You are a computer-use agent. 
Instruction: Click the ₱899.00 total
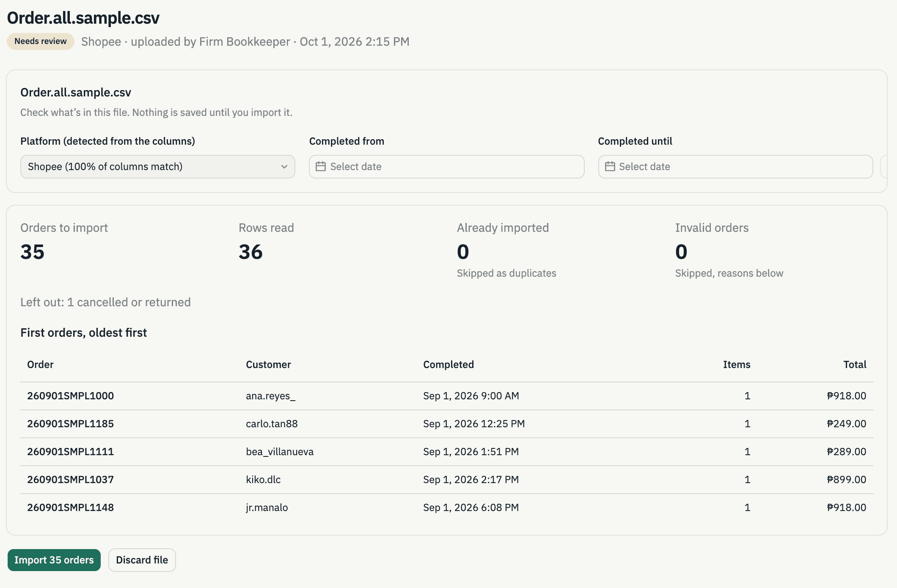pyautogui.click(x=847, y=480)
